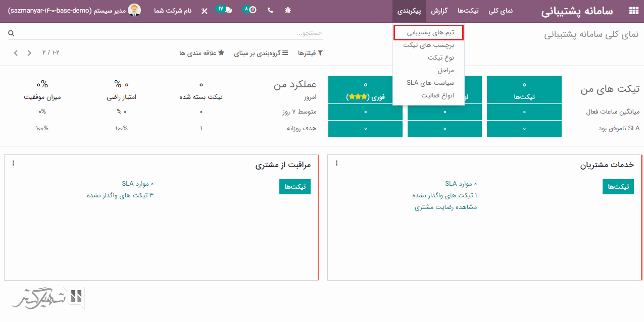Screen dimensions: 644x322
Task: Open options menu of مراقبت از مشتری card
Action: click(x=14, y=163)
